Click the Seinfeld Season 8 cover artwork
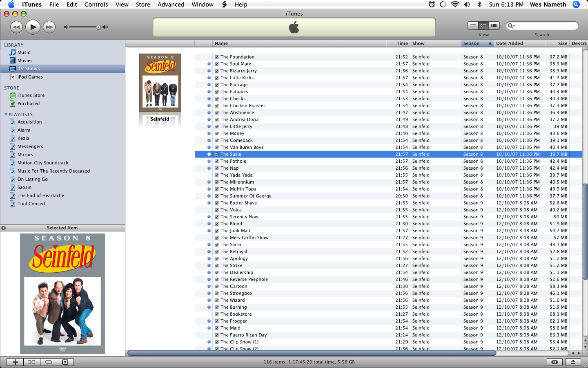This screenshot has width=588, height=368. coord(62,294)
